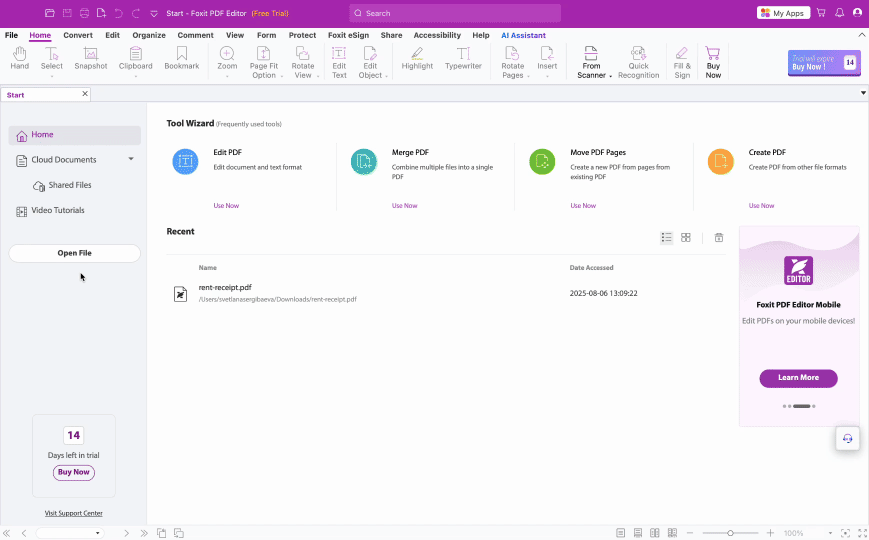
Task: Open the tab list dropdown arrow
Action: (863, 93)
